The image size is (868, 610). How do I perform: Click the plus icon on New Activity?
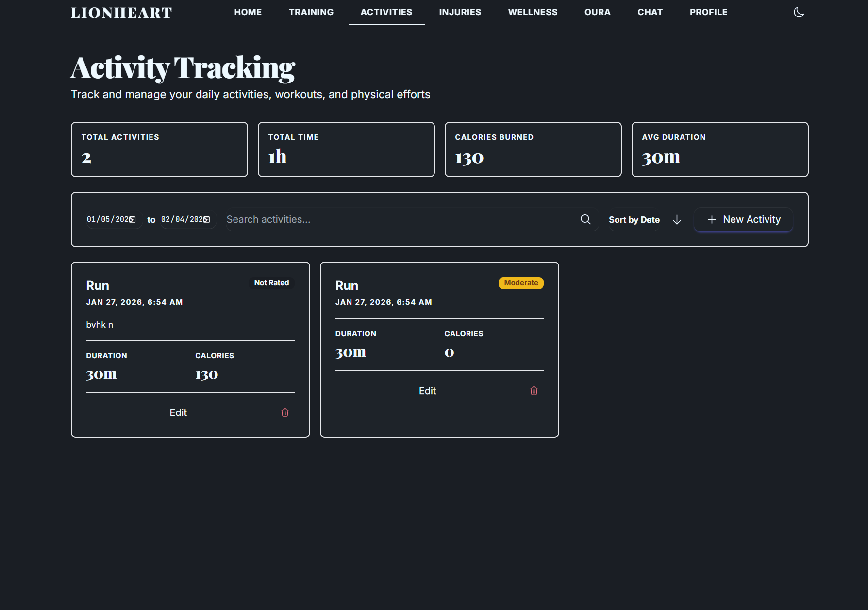[x=712, y=219]
